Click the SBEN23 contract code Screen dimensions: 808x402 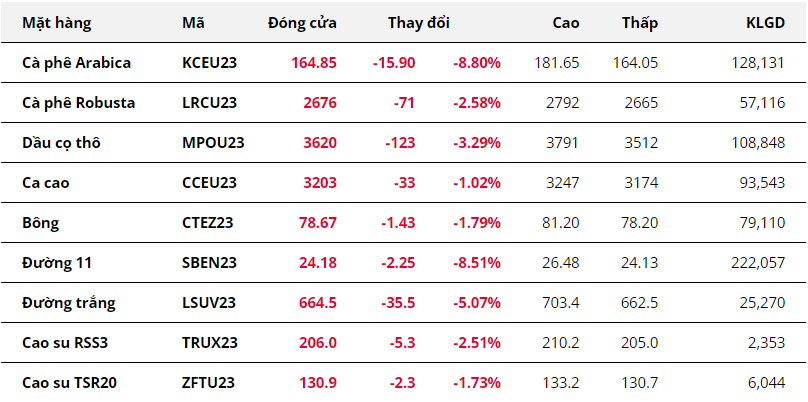pos(210,262)
